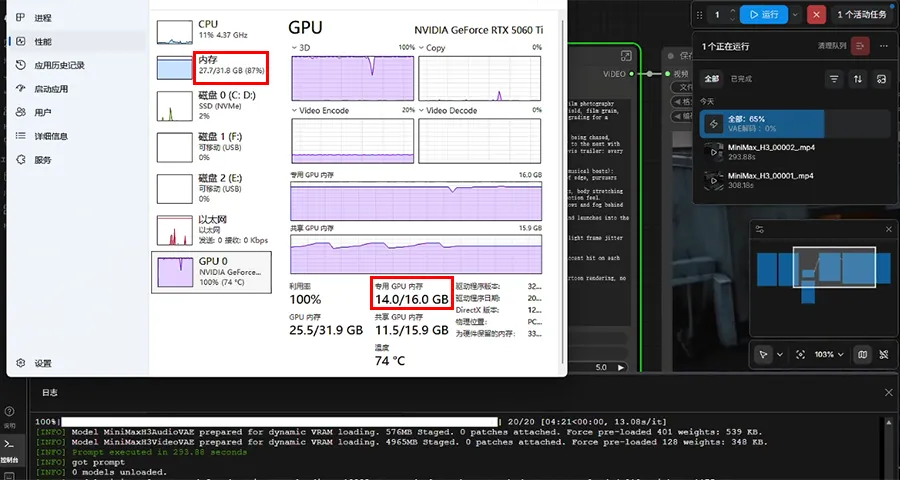Click the NVIDIA GeForce RTX 5060 Ti title
The width and height of the screenshot is (900, 480).
click(479, 30)
